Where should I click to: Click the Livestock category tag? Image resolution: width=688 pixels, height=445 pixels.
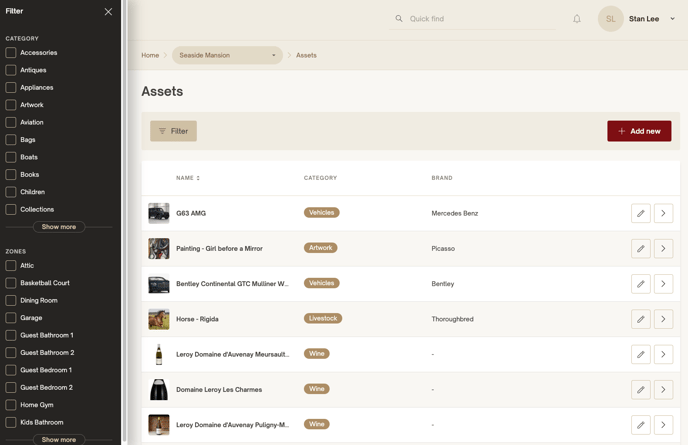click(x=323, y=319)
